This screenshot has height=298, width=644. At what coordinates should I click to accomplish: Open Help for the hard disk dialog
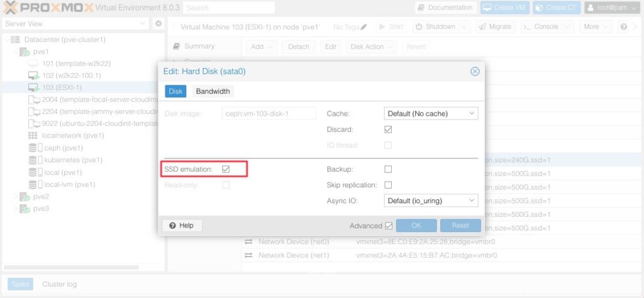click(x=182, y=225)
